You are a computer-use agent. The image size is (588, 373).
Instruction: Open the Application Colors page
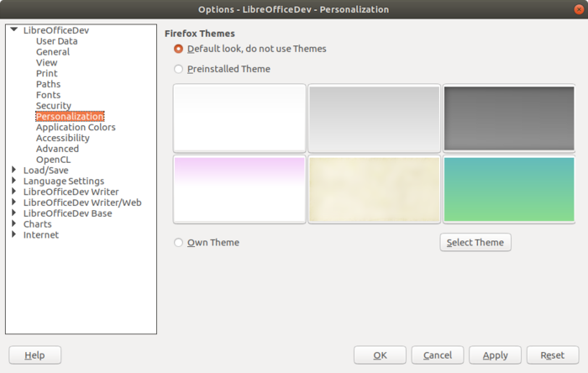(76, 128)
